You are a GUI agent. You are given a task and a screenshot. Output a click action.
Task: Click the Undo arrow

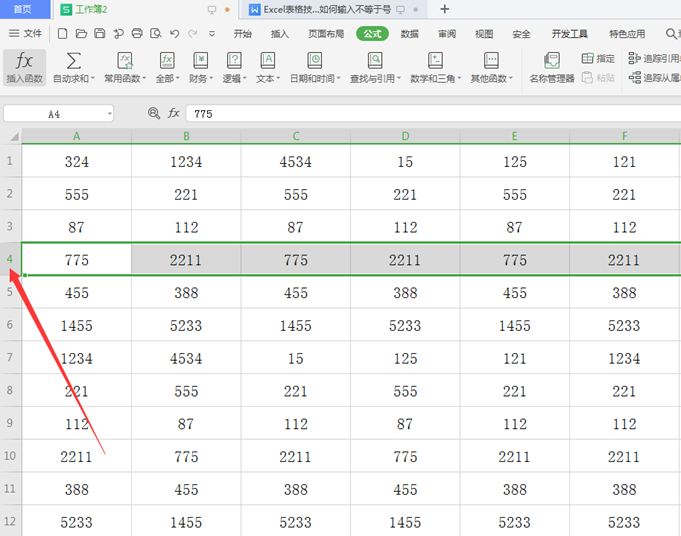tap(175, 33)
